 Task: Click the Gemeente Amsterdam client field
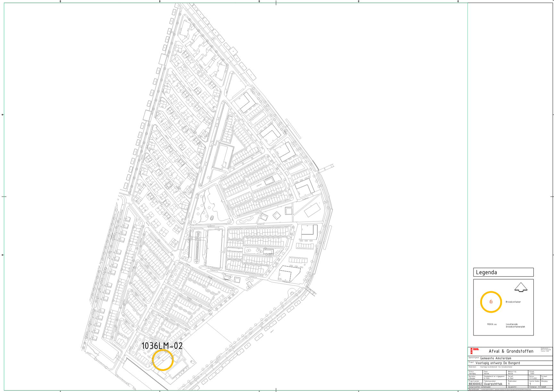[496, 358]
